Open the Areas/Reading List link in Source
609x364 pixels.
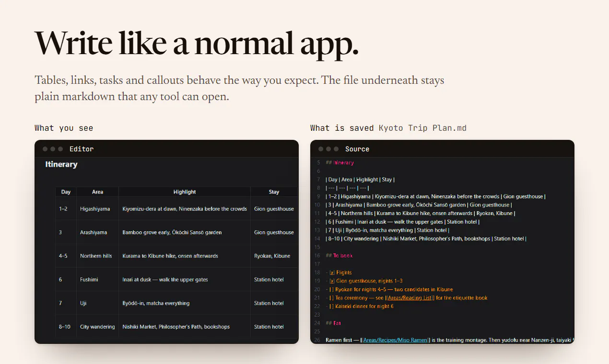(x=410, y=298)
